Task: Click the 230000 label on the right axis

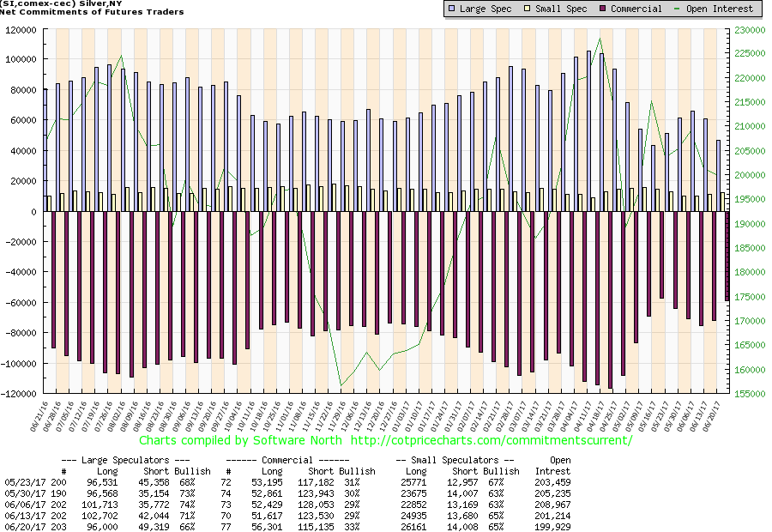Action: pyautogui.click(x=747, y=29)
